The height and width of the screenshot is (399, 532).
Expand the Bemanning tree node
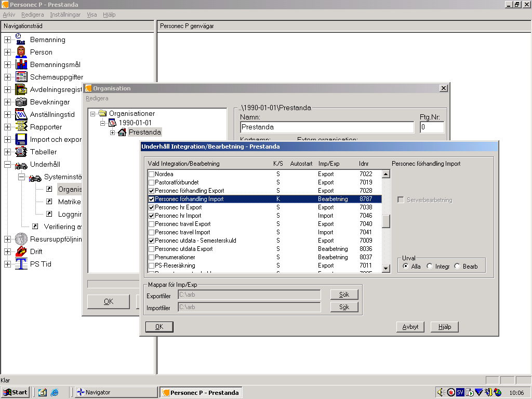(7, 39)
